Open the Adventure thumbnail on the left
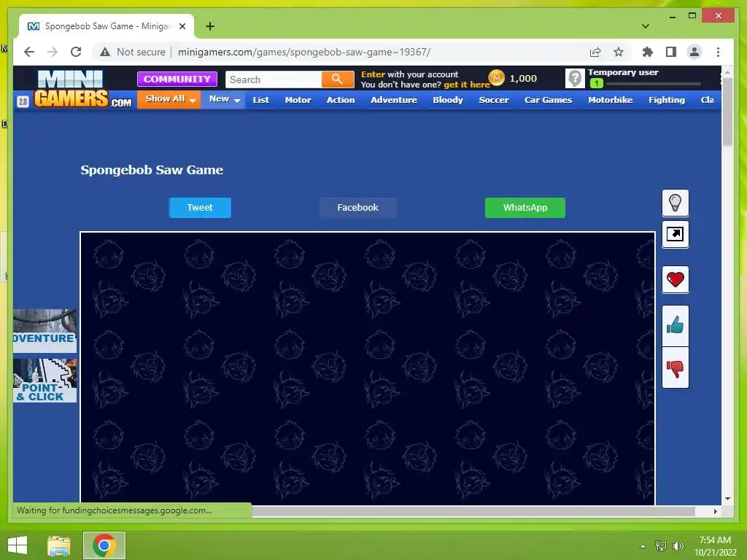Viewport: 747px width, 560px height. [44, 330]
